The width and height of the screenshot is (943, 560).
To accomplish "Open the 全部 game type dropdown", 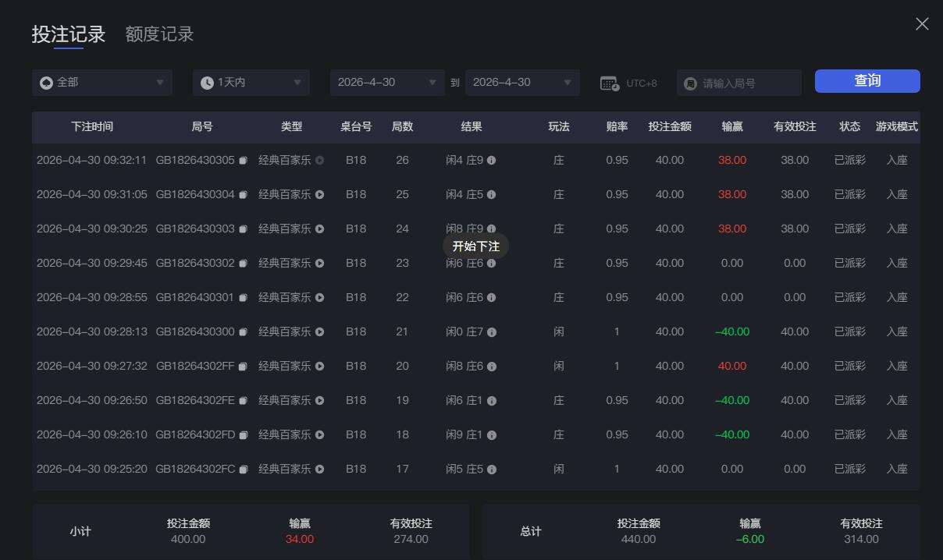I will tap(102, 83).
